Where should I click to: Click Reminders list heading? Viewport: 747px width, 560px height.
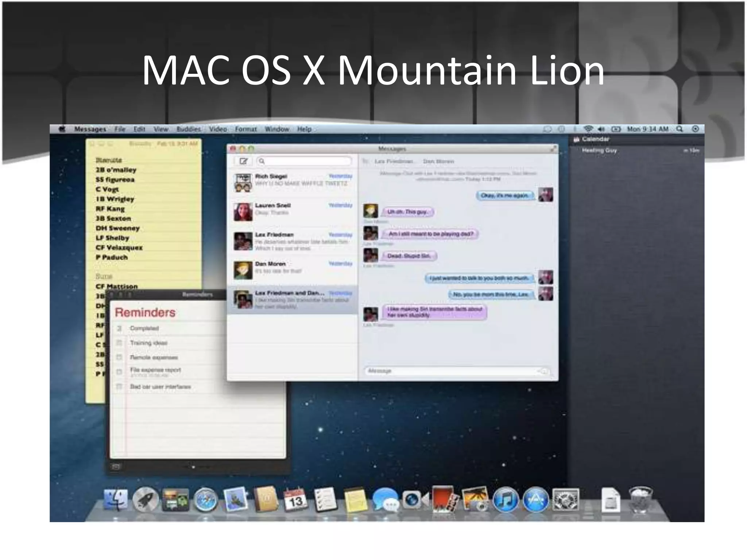click(145, 312)
